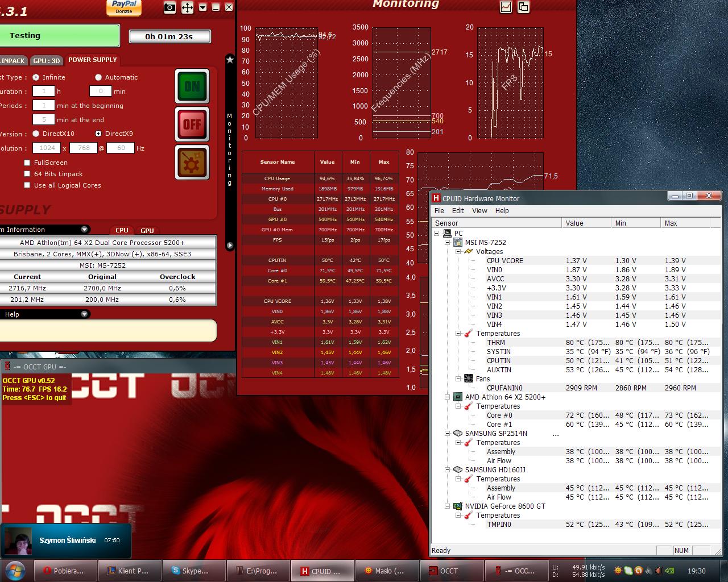Click the red speaker volume tray icon

click(x=658, y=571)
